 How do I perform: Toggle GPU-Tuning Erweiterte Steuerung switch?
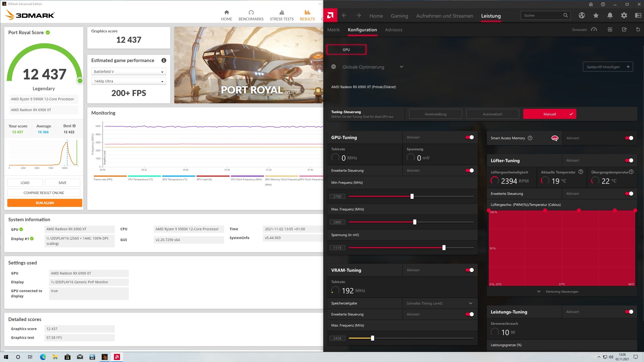point(469,170)
